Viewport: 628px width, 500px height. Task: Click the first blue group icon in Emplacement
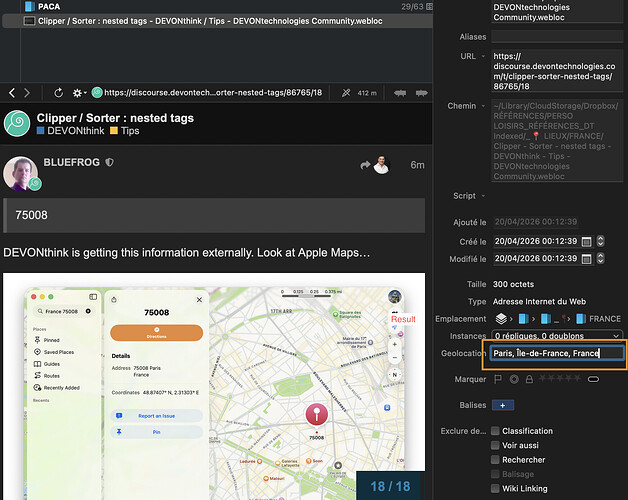coord(523,319)
